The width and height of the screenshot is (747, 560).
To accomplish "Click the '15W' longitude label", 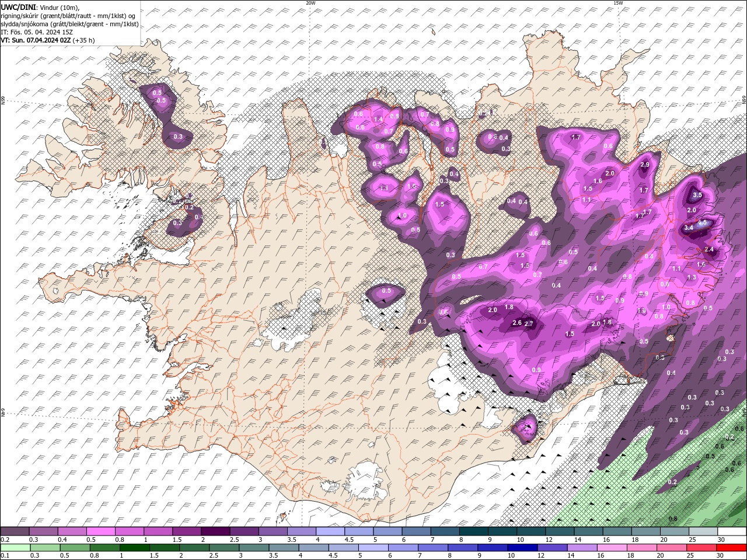I will (618, 3).
